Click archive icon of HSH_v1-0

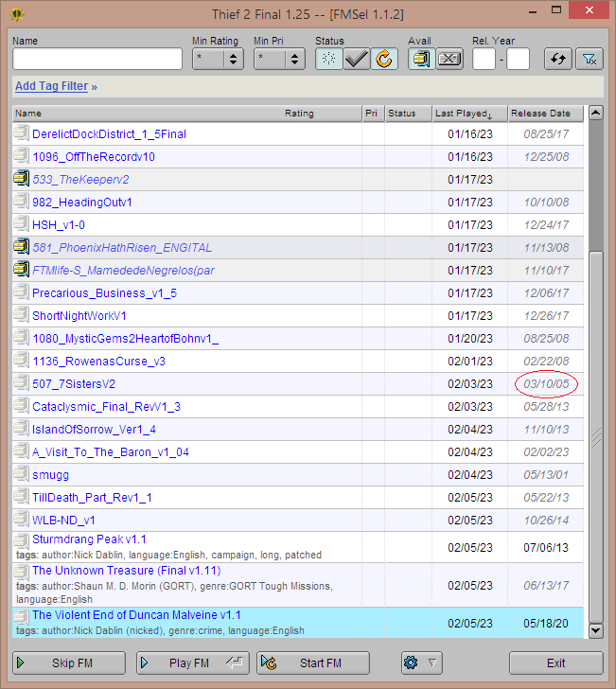21,224
